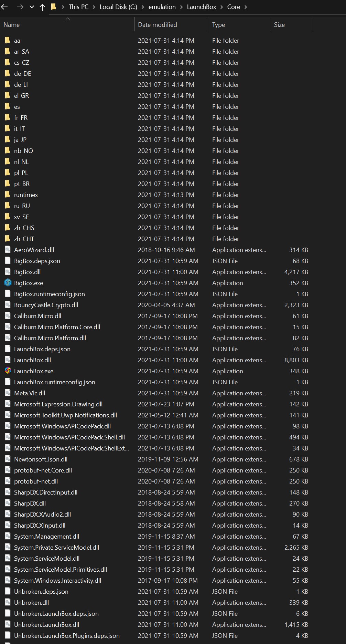Select the fr-FR folder name
Screen dimensions: 346x644
[21, 118]
